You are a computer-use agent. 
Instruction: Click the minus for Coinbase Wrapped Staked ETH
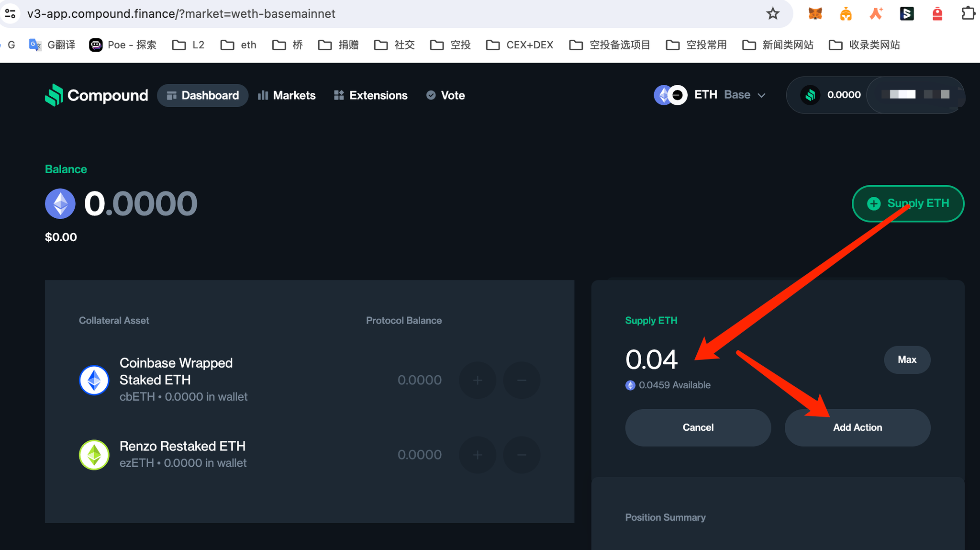(522, 380)
